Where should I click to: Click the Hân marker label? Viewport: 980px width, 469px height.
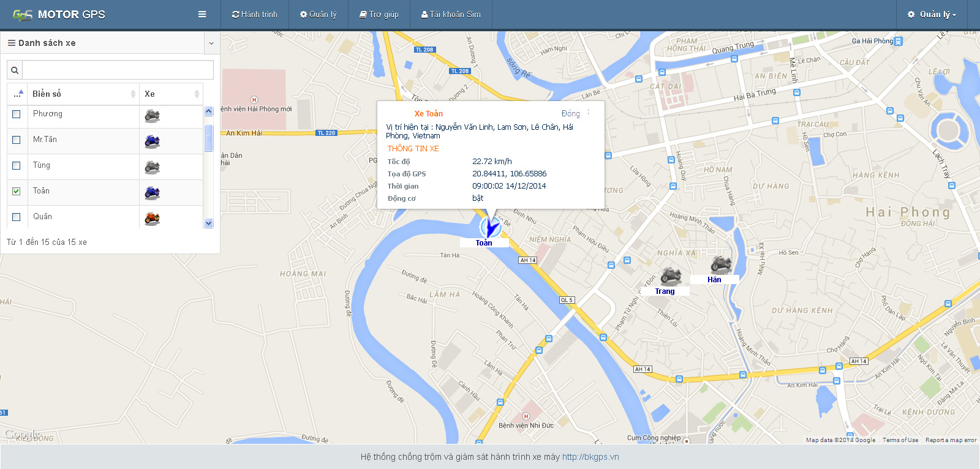[714, 280]
